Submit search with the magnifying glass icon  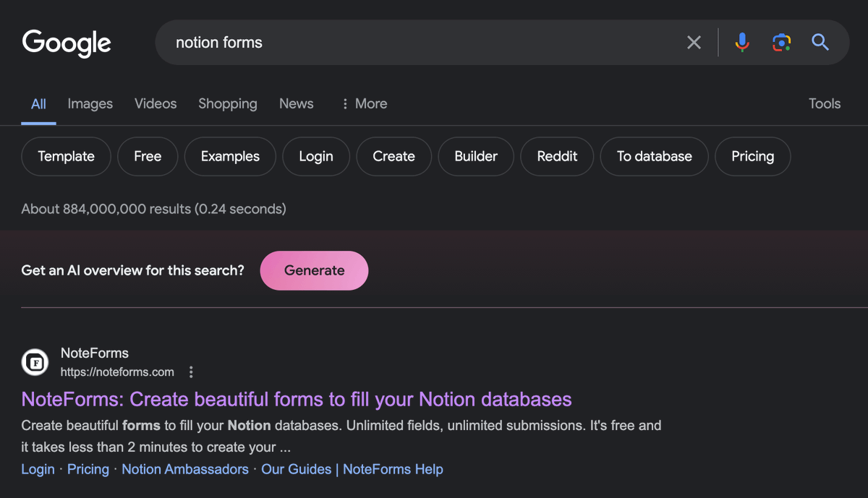820,43
